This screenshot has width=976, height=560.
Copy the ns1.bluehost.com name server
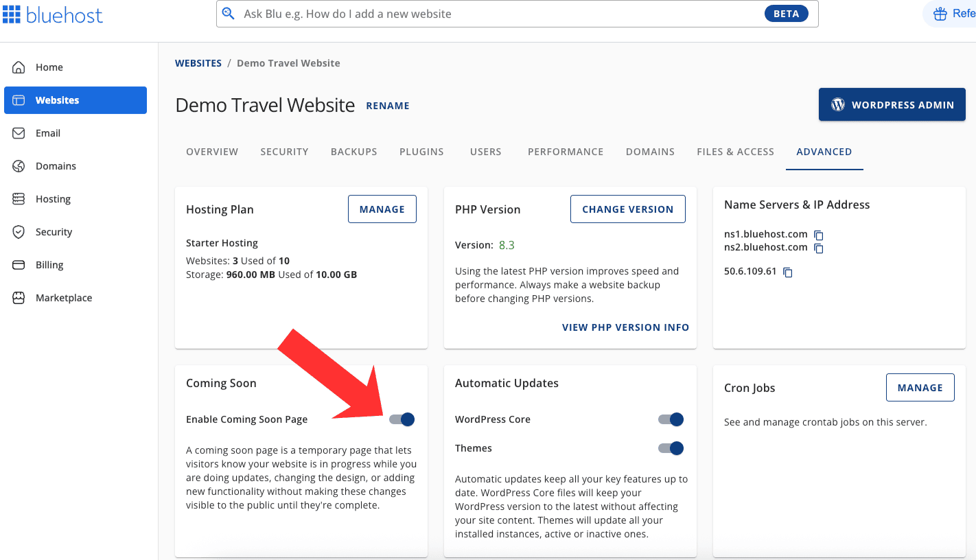tap(819, 235)
